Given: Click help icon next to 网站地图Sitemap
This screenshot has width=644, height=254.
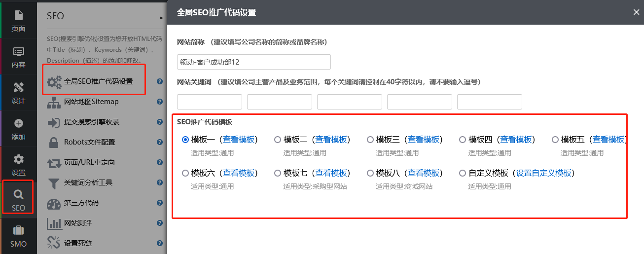Looking at the screenshot, I should pyautogui.click(x=160, y=102).
